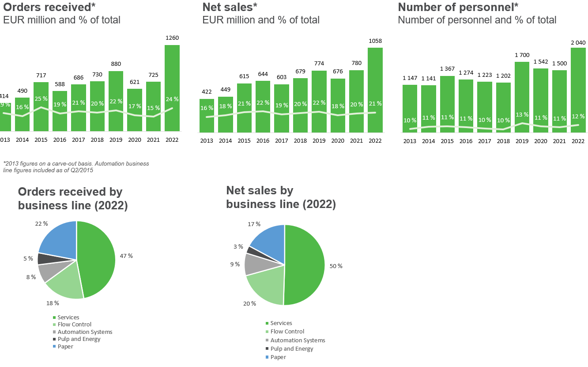This screenshot has width=588, height=367.
Task: Click the Number of personnel chart title
Action: pyautogui.click(x=458, y=7)
